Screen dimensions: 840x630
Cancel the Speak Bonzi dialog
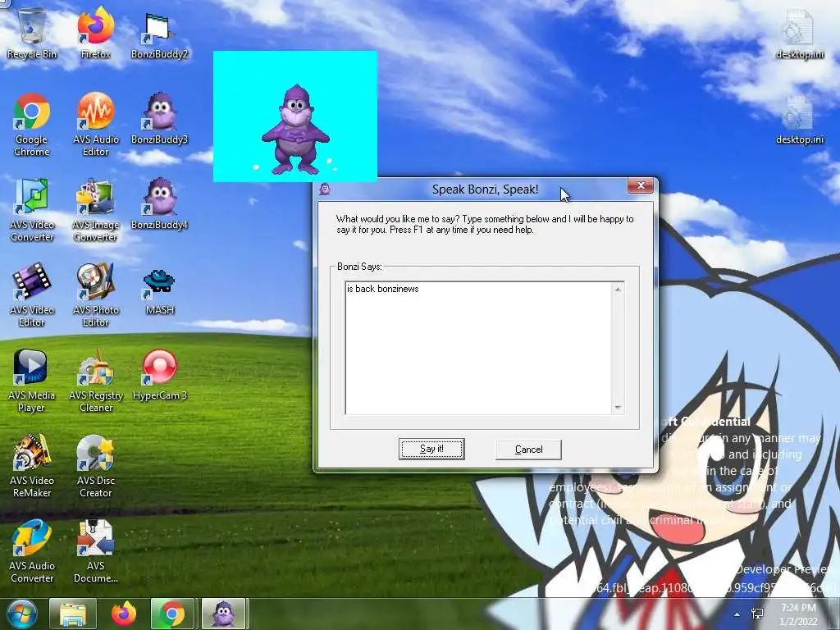(x=529, y=450)
